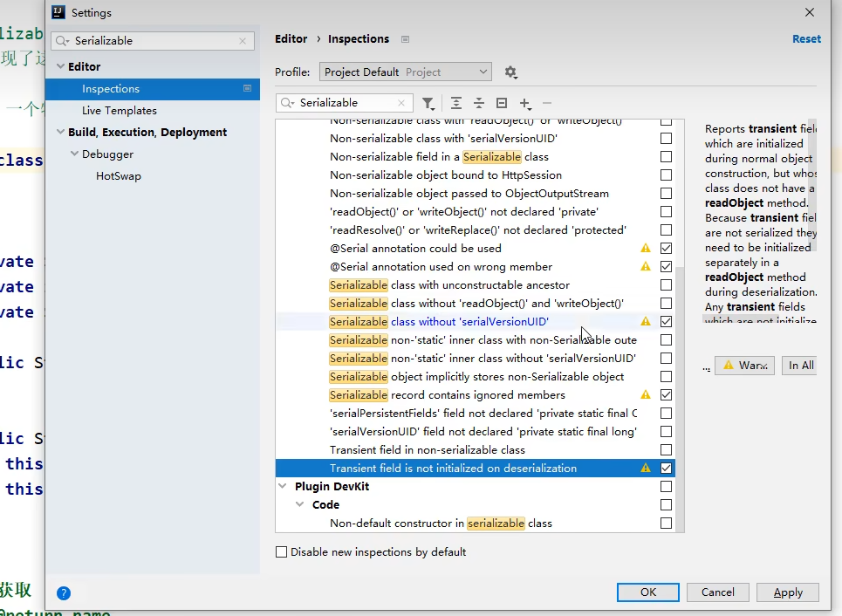The height and width of the screenshot is (616, 842).
Task: Click the Reset to Empty square icon
Action: coord(502,103)
